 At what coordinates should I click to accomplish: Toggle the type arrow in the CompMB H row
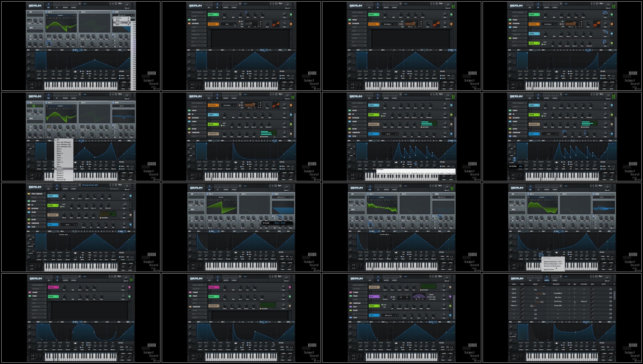pos(569,293)
